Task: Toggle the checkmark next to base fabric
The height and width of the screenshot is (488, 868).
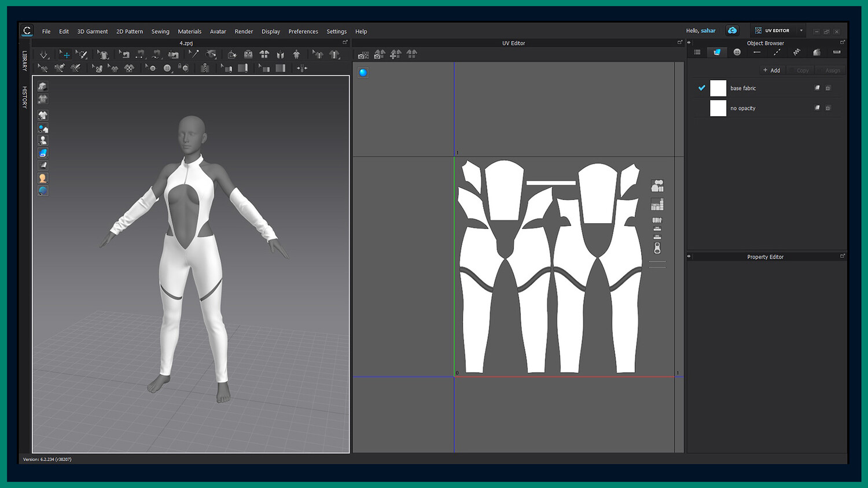Action: [x=701, y=88]
